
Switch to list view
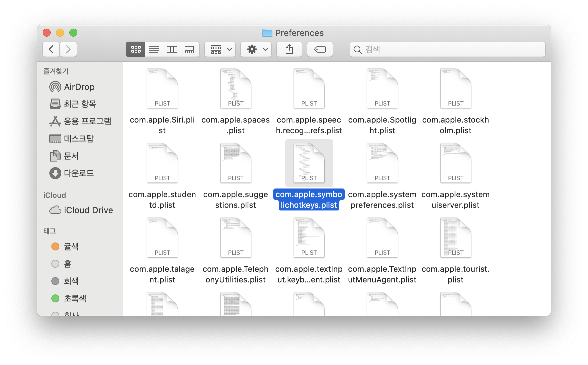pyautogui.click(x=154, y=49)
